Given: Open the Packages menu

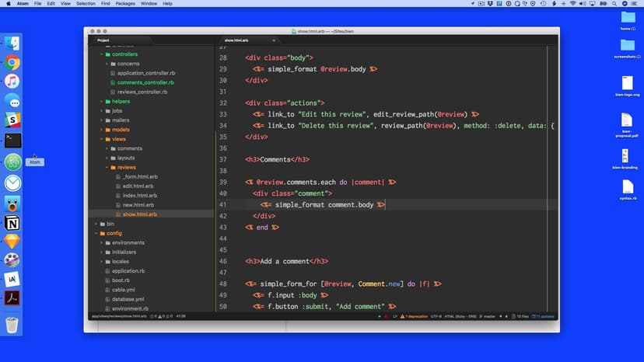Looking at the screenshot, I should (125, 4).
